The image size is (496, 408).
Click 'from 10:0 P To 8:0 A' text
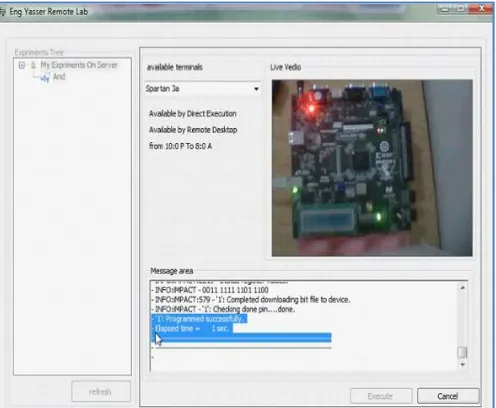click(180, 146)
